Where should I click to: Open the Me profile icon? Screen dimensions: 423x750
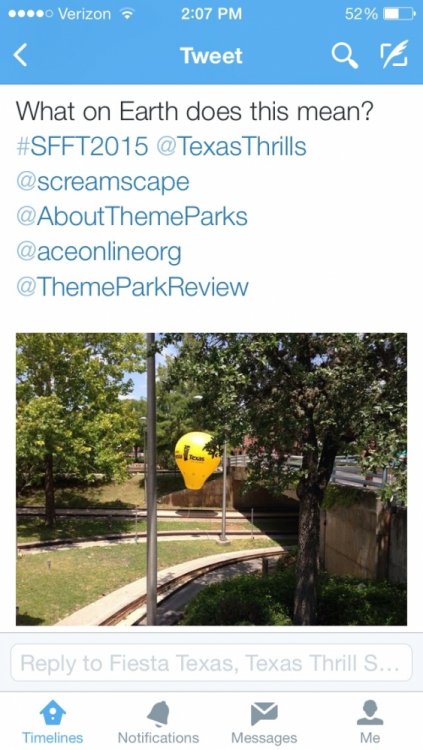click(370, 713)
